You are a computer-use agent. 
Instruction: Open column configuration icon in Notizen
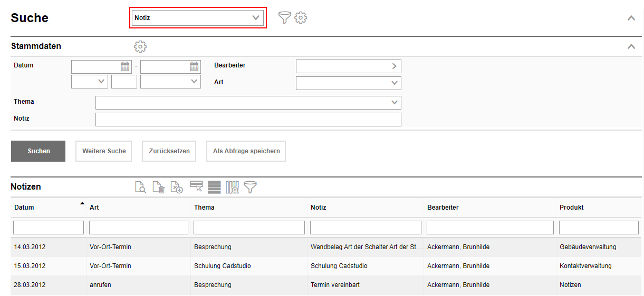click(232, 187)
